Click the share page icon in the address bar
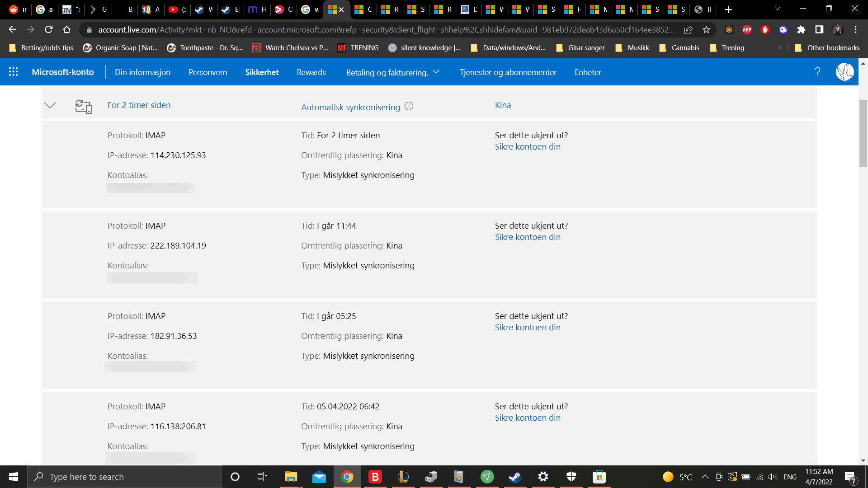The height and width of the screenshot is (488, 868). 688,30
